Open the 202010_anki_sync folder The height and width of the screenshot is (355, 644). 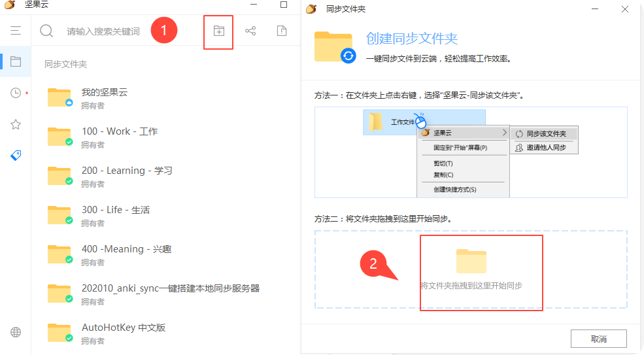(166, 294)
